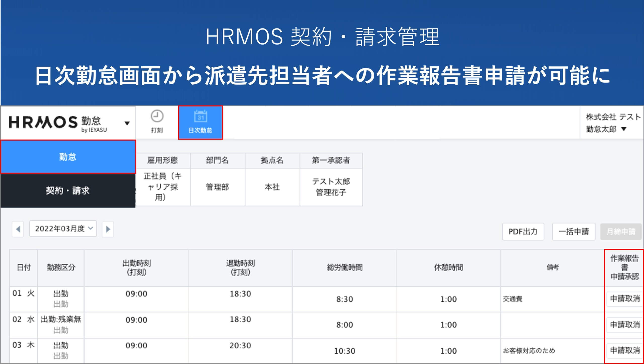Click the テスト太郎 管理花子 approver cell

(x=331, y=187)
